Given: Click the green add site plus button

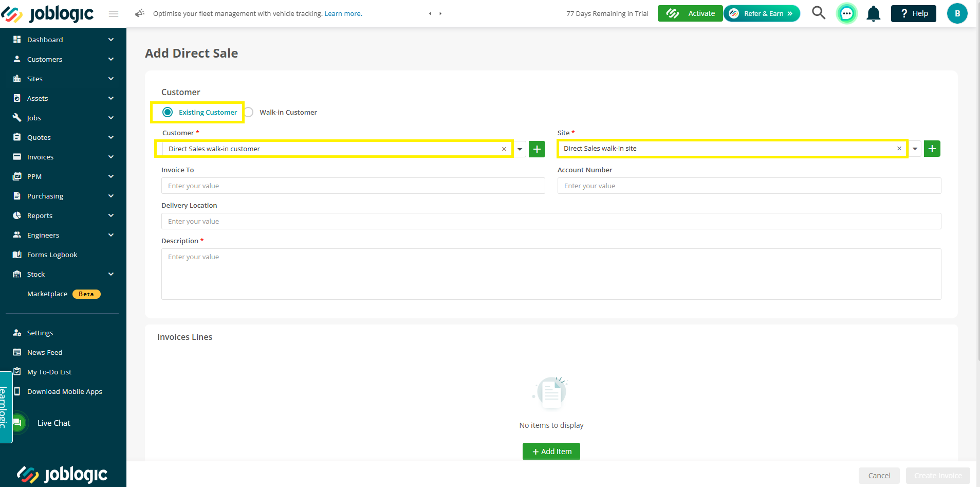Looking at the screenshot, I should tap(932, 149).
